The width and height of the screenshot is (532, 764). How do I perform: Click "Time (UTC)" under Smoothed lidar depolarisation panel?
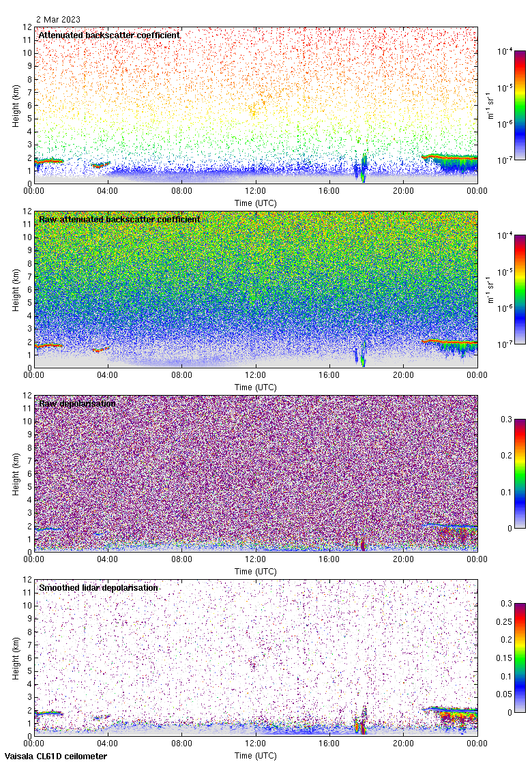(255, 756)
